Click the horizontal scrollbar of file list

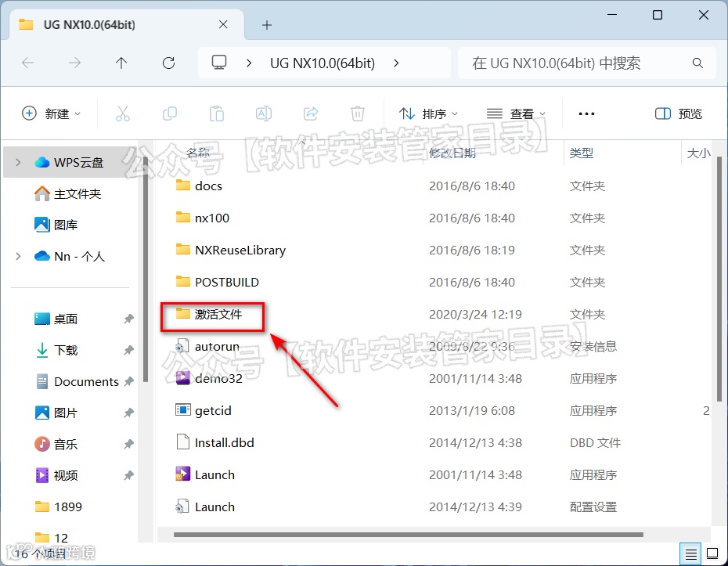[x=409, y=535]
